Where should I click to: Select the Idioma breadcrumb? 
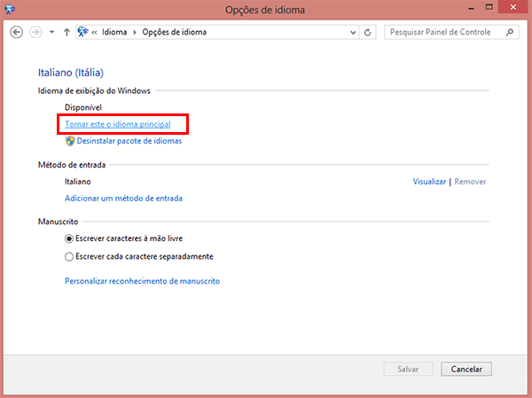tap(114, 32)
